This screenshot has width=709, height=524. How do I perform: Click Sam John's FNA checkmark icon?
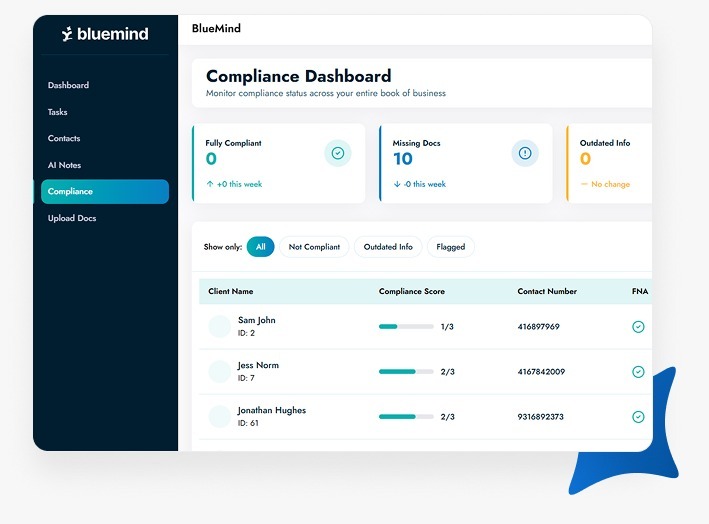pyautogui.click(x=638, y=326)
